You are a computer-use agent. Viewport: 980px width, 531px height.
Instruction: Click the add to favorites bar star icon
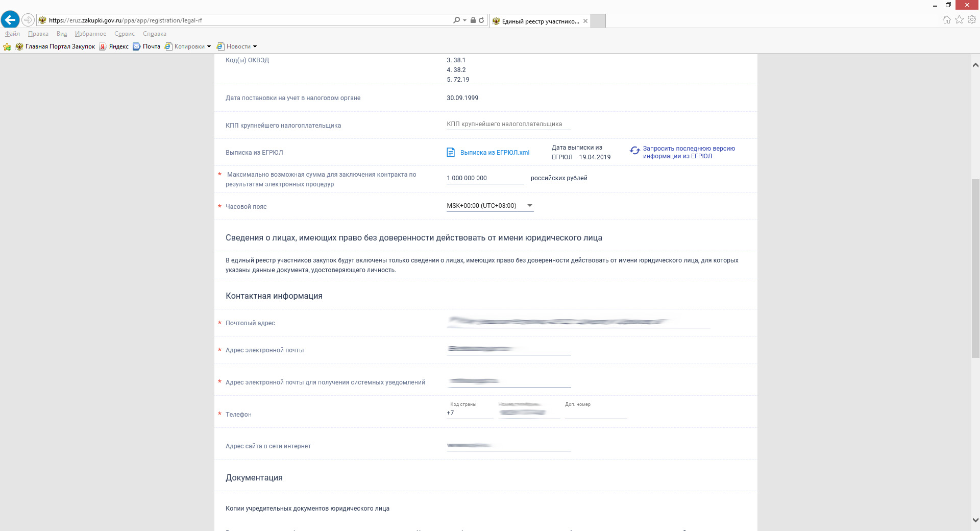click(7, 46)
